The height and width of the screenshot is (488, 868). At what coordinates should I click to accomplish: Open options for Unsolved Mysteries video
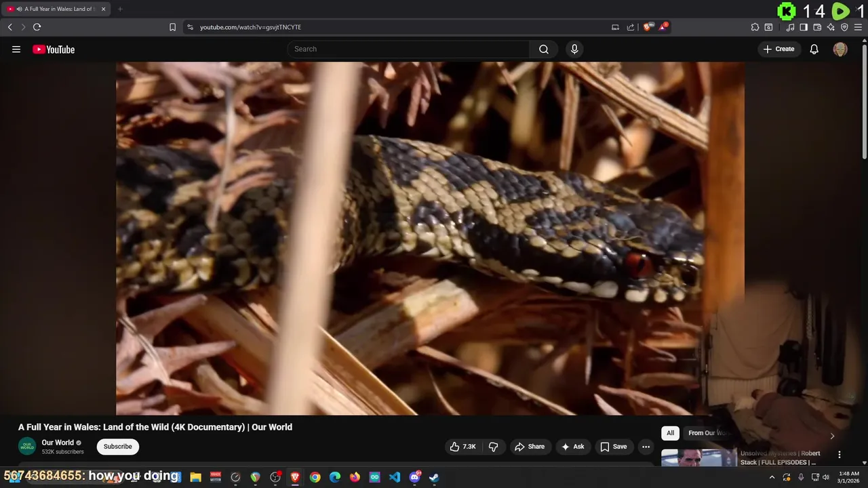tap(839, 455)
